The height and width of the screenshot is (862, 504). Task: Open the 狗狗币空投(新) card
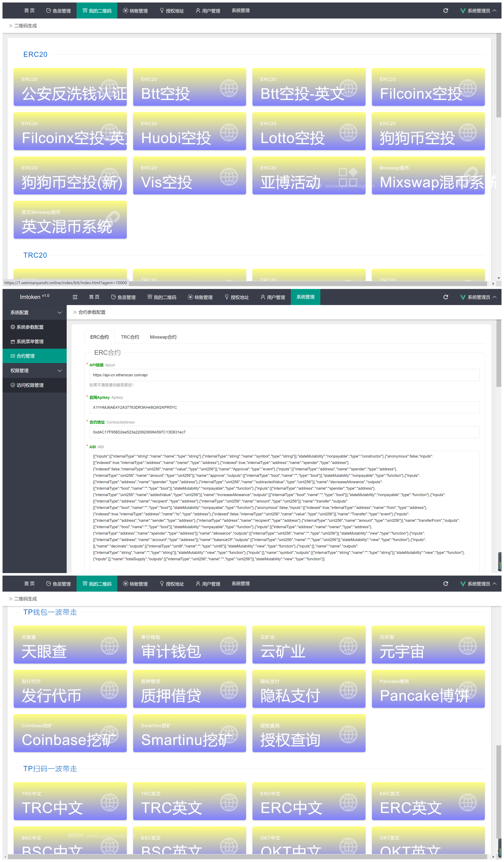70,176
